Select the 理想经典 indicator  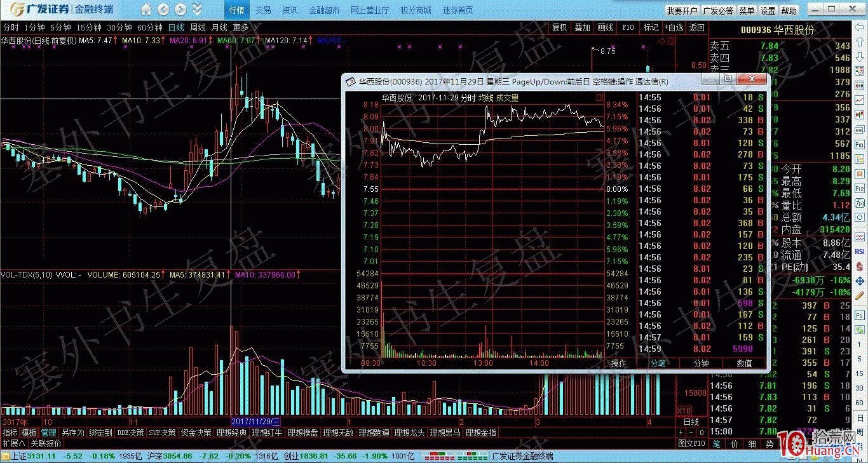(232, 433)
